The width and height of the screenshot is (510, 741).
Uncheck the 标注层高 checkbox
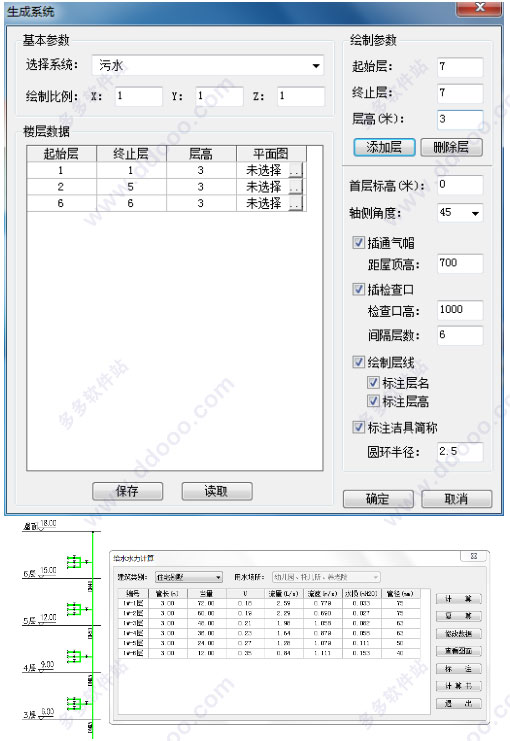[373, 401]
